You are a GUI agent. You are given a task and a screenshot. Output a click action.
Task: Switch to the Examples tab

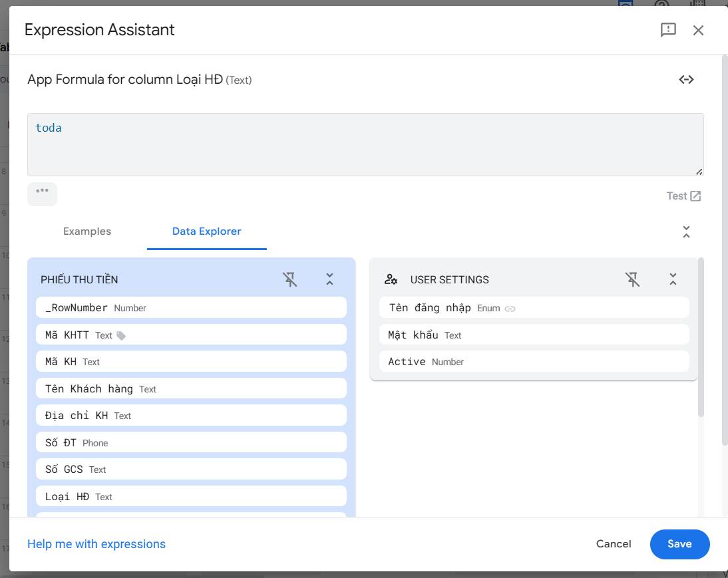coord(87,231)
